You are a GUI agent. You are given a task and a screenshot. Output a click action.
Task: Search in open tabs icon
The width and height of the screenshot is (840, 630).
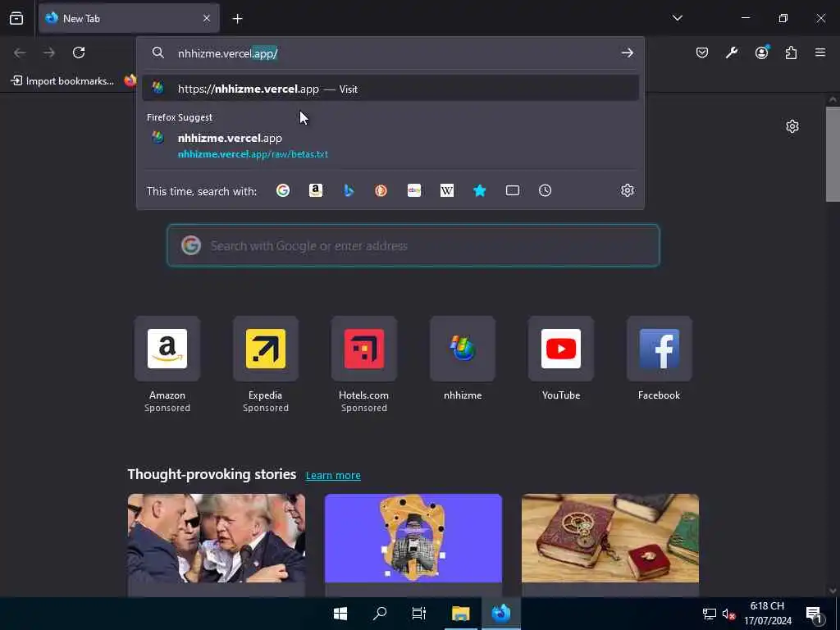(512, 190)
